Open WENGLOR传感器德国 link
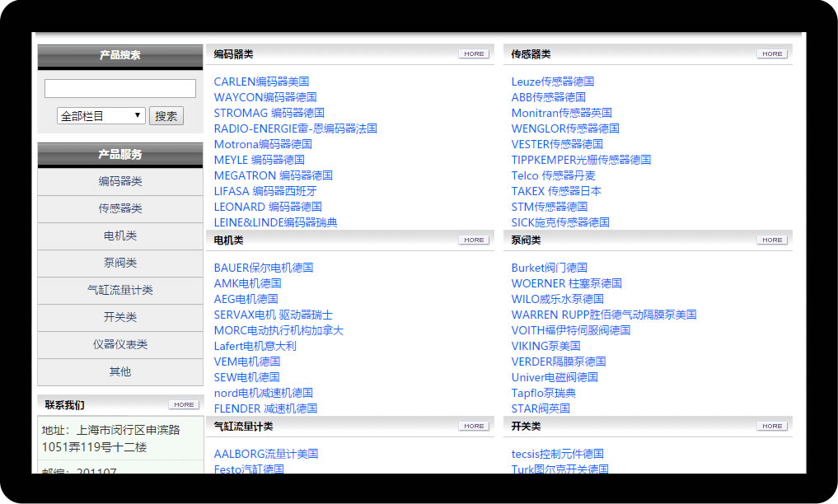 pyautogui.click(x=565, y=128)
